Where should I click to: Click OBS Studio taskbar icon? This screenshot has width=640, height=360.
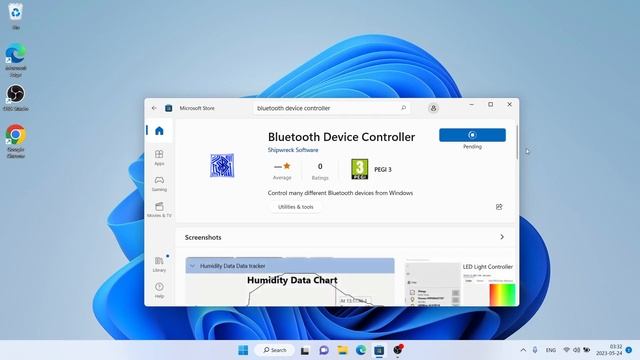pyautogui.click(x=398, y=350)
